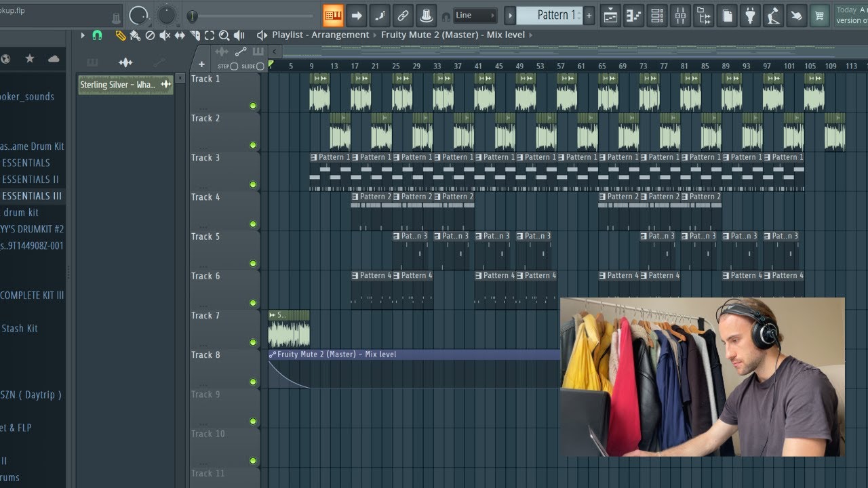
Task: Add playlist track plus button above Track 1
Action: tap(201, 65)
